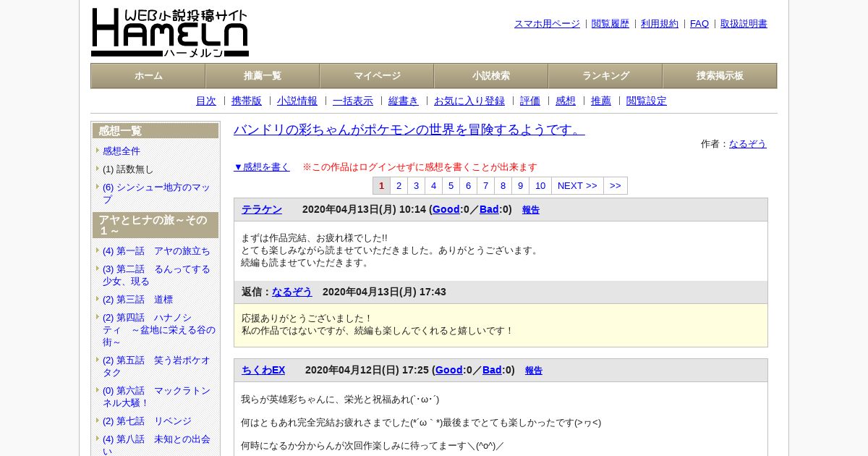Click the 携帯版 submenu link
868x456 pixels.
[247, 101]
